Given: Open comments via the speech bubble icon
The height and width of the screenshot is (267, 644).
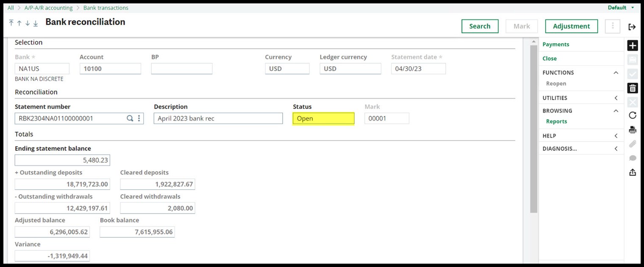Looking at the screenshot, I should 633,158.
